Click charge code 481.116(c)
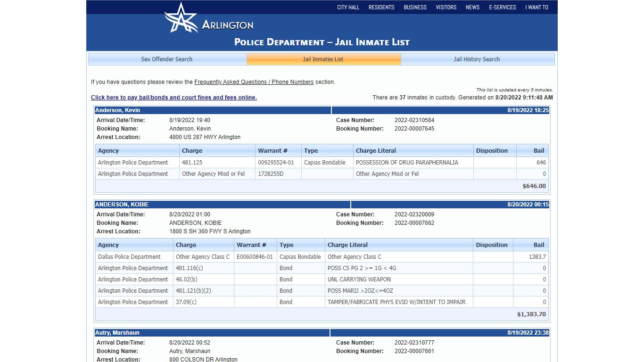The height and width of the screenshot is (362, 644). click(x=189, y=268)
